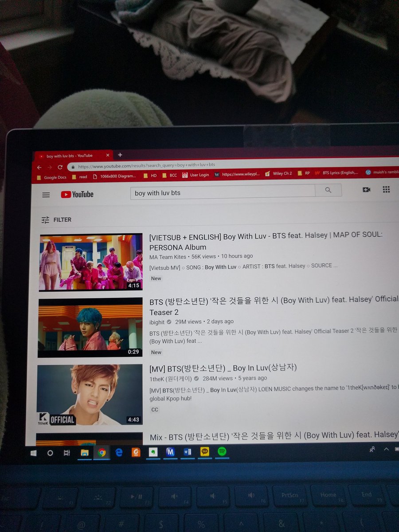Open the ibighit channel
This screenshot has height=532, width=399.
157,322
